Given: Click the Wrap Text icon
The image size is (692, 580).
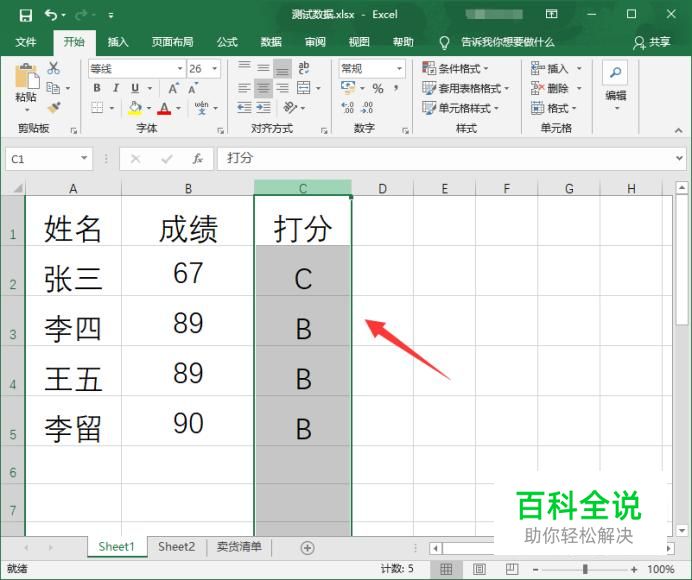Looking at the screenshot, I should tap(302, 69).
